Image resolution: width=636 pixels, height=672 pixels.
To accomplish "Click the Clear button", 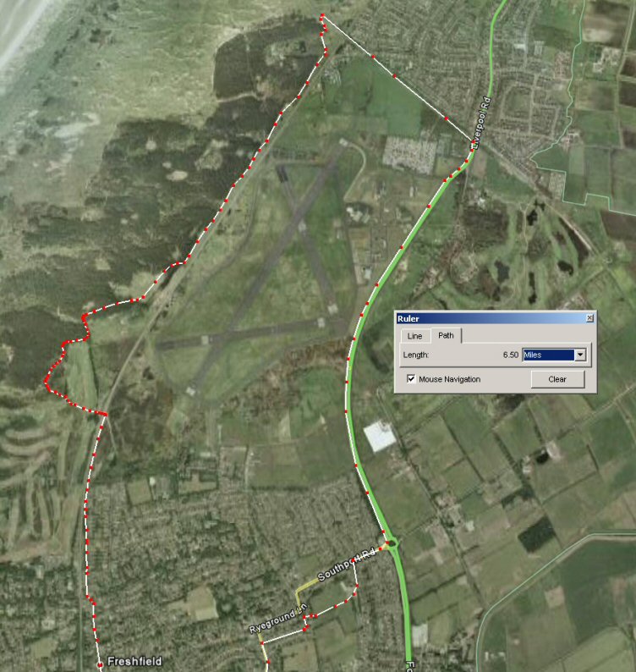I will tap(557, 379).
